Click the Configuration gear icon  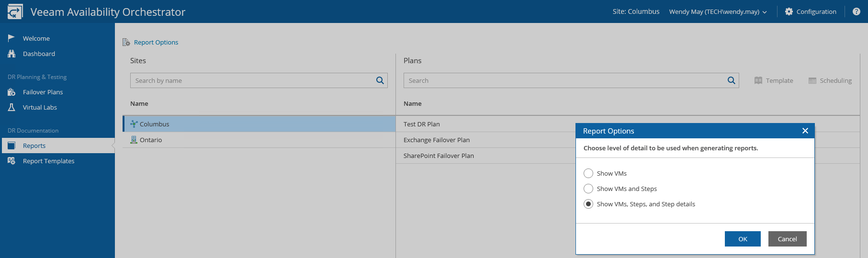pyautogui.click(x=789, y=11)
